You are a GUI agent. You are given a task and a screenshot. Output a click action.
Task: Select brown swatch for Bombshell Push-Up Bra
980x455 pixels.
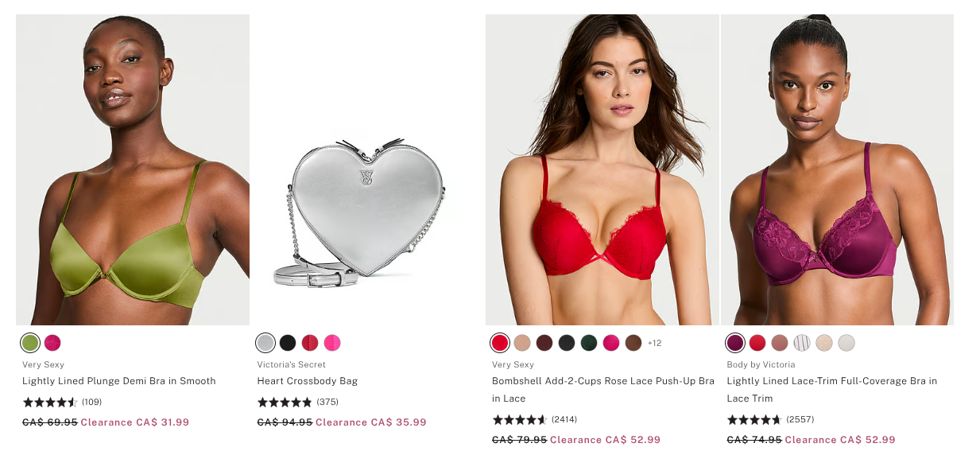[x=633, y=343]
